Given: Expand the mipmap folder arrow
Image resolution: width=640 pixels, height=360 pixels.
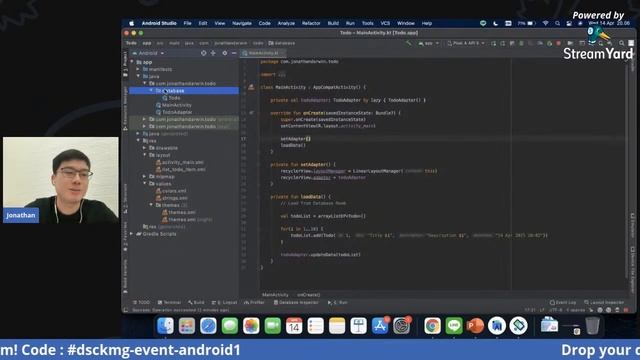Looking at the screenshot, I should (144, 176).
